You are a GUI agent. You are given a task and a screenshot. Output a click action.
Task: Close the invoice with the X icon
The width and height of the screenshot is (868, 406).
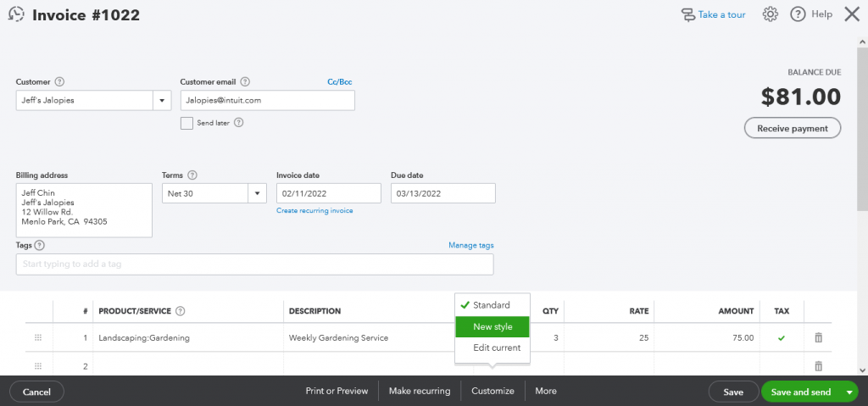point(852,14)
